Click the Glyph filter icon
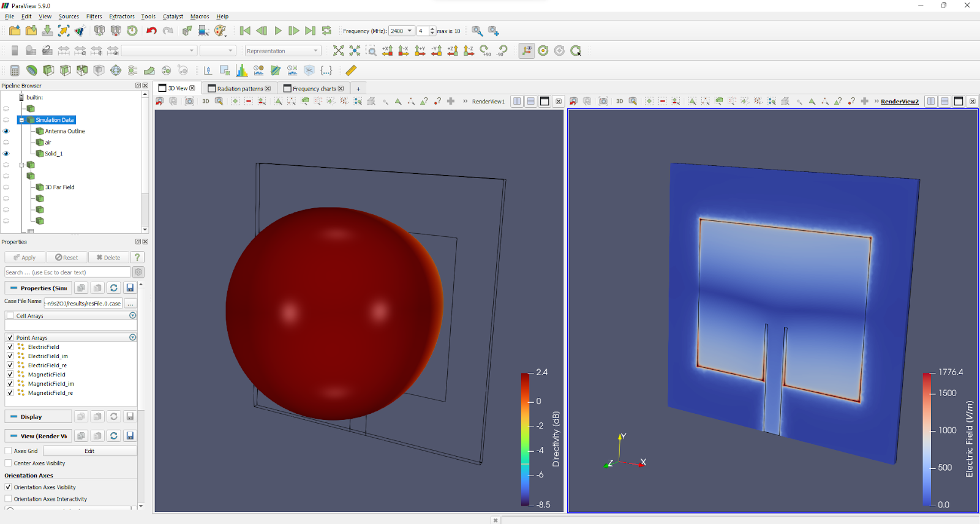Screen dimensions: 980x524 tap(116, 70)
